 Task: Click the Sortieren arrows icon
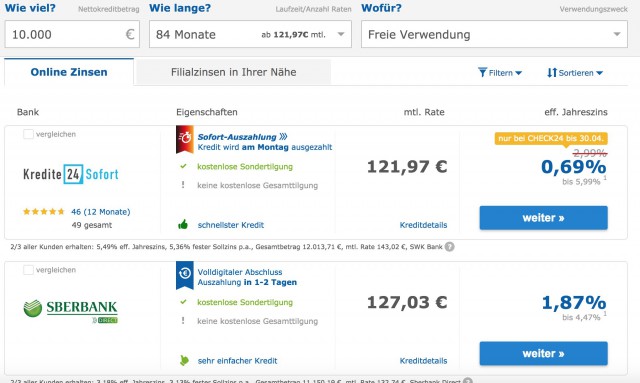pyautogui.click(x=552, y=73)
